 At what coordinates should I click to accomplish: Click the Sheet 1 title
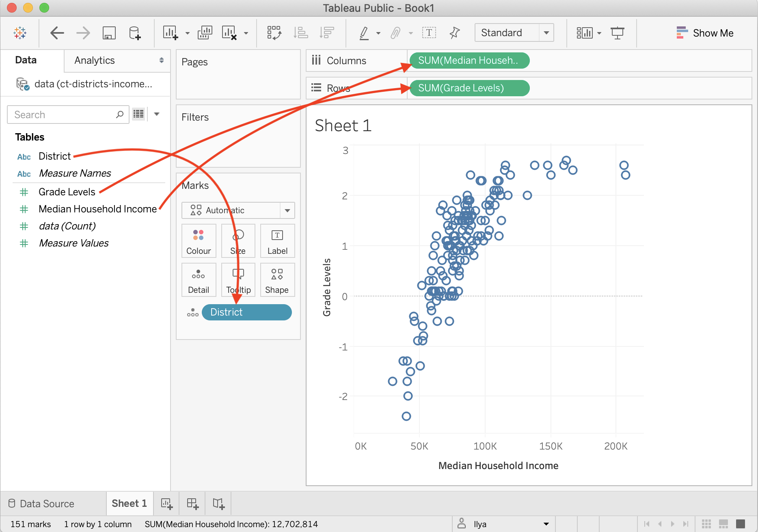(x=343, y=125)
